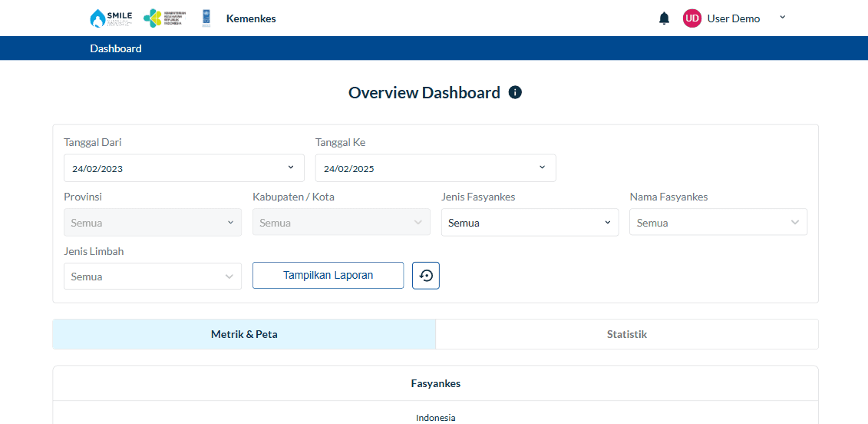Click the info icon beside Overview Dashboard
The width and height of the screenshot is (868, 424).
515,93
